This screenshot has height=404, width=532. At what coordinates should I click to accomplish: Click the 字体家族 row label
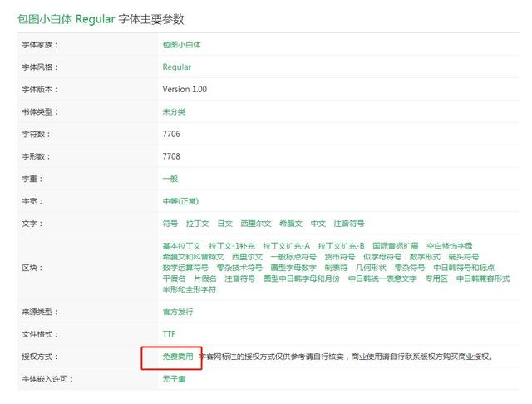click(x=40, y=45)
